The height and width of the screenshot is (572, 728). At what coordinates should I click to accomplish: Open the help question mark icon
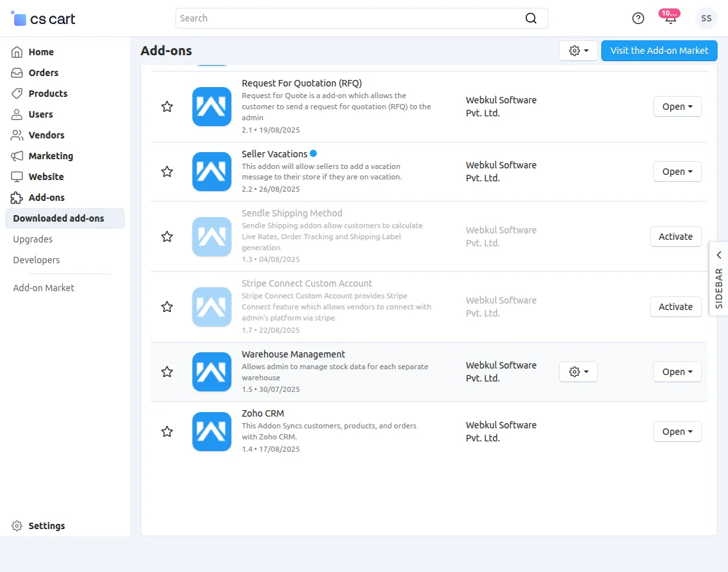point(638,18)
